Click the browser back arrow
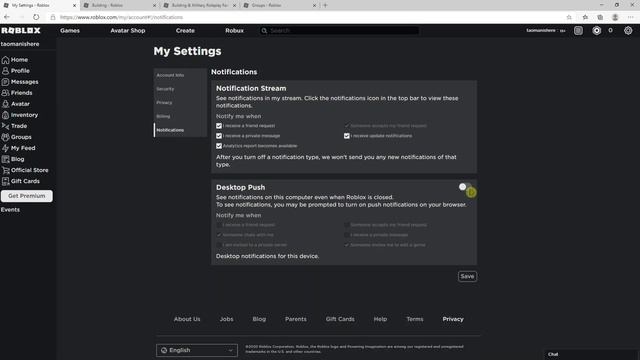Screen dimensions: 640x360 pos(7,17)
